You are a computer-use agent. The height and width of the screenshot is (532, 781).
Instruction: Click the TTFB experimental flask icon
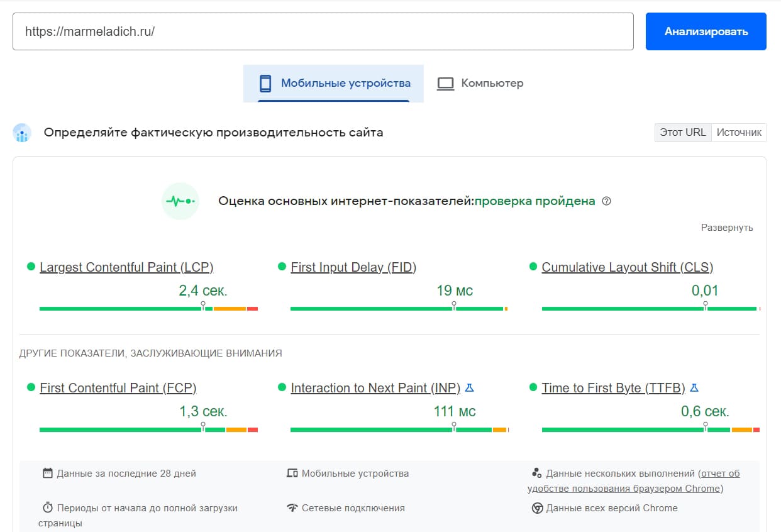pos(694,388)
